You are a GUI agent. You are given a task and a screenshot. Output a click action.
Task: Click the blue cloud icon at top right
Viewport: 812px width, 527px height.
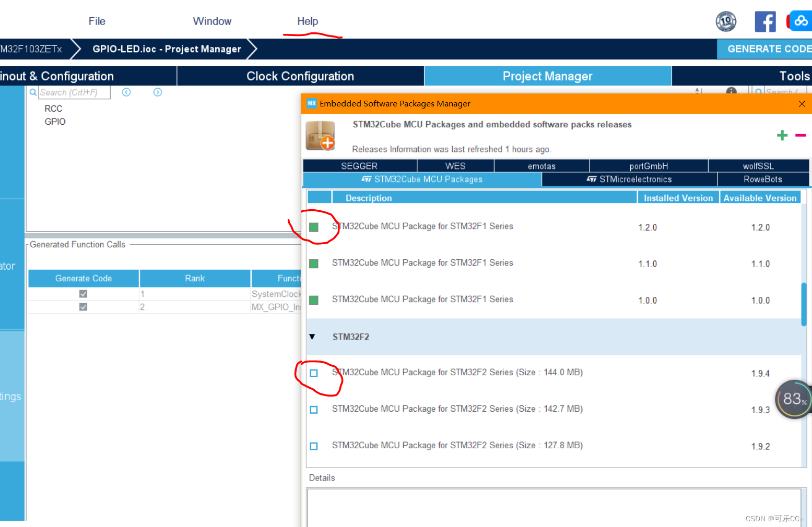click(x=801, y=21)
